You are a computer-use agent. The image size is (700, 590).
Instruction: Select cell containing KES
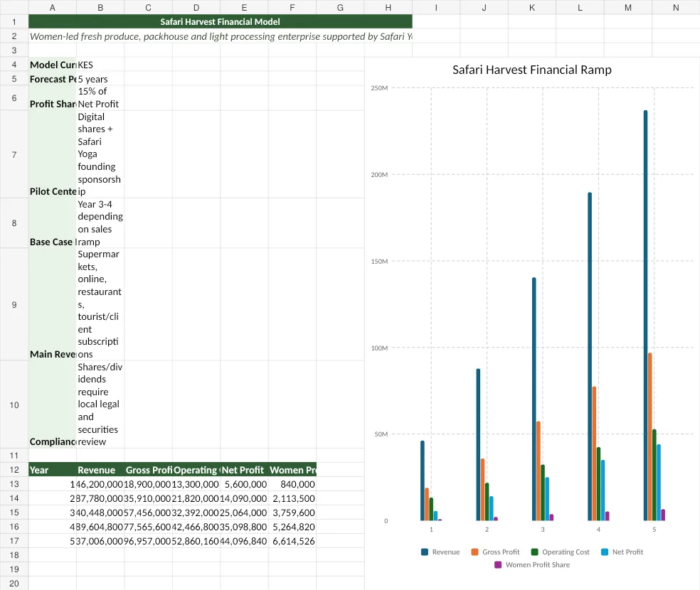tap(100, 65)
